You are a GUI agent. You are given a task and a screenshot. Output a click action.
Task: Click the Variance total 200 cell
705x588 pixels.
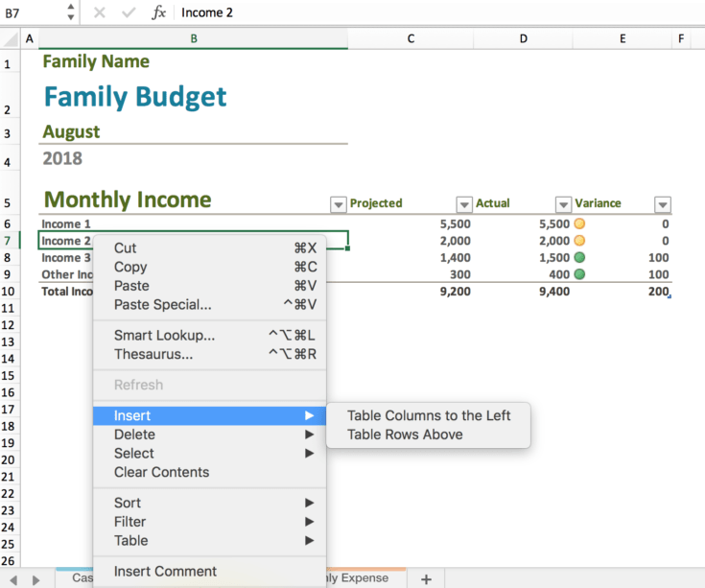[623, 292]
